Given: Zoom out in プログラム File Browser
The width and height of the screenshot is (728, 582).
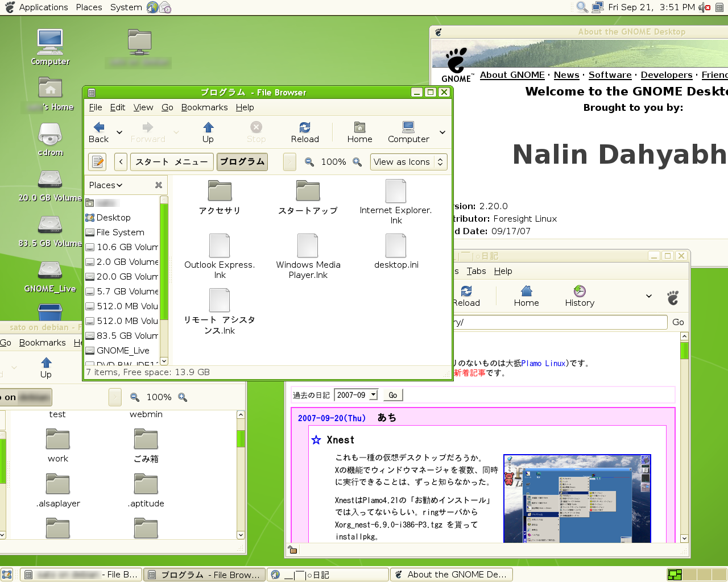Looking at the screenshot, I should point(309,162).
